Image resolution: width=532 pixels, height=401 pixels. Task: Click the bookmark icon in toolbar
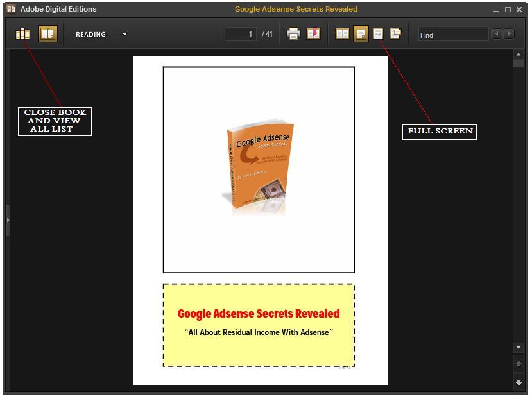314,33
